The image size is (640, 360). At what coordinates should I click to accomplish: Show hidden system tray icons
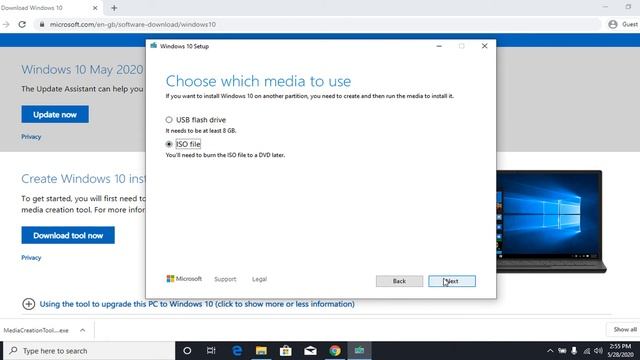(x=550, y=351)
